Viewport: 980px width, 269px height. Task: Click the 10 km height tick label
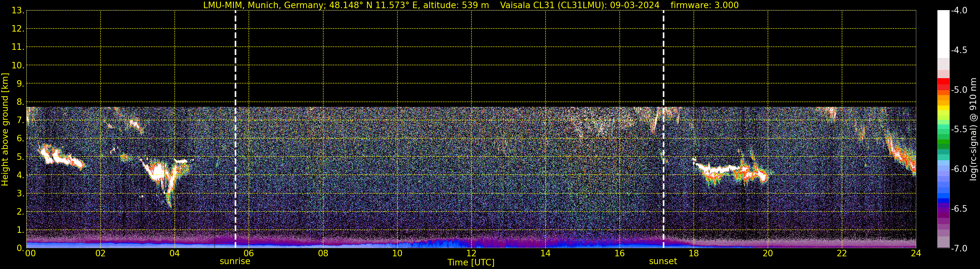point(17,65)
